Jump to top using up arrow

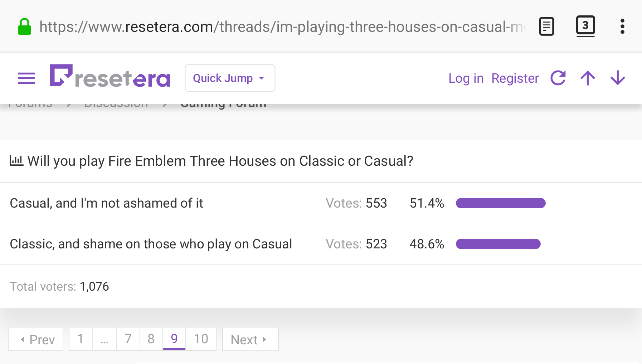pos(588,78)
